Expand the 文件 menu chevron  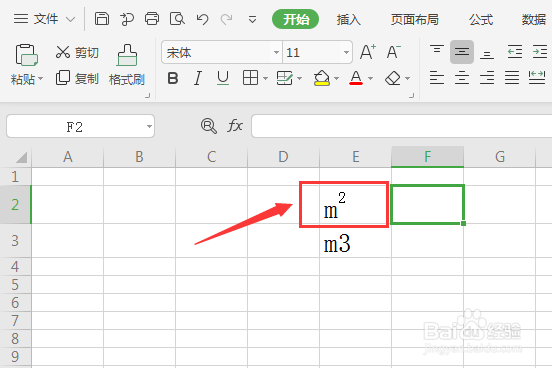pyautogui.click(x=71, y=19)
